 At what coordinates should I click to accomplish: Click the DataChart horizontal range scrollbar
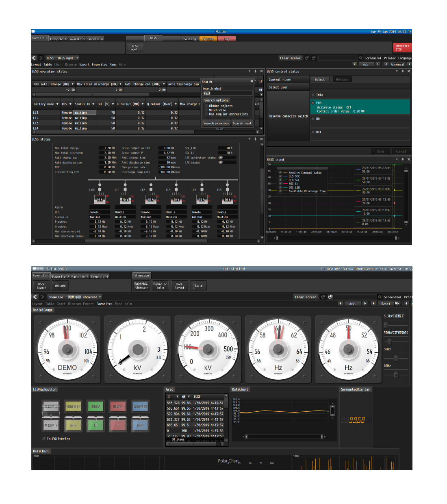pos(284,437)
